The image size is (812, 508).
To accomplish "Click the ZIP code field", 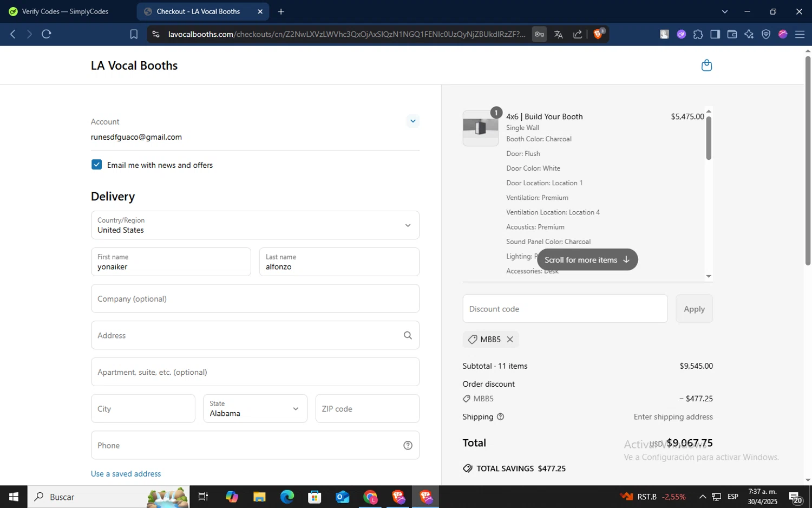I will coord(368,408).
